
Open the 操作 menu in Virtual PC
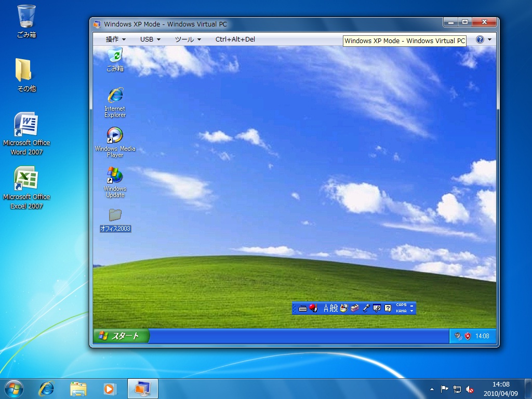click(x=116, y=39)
